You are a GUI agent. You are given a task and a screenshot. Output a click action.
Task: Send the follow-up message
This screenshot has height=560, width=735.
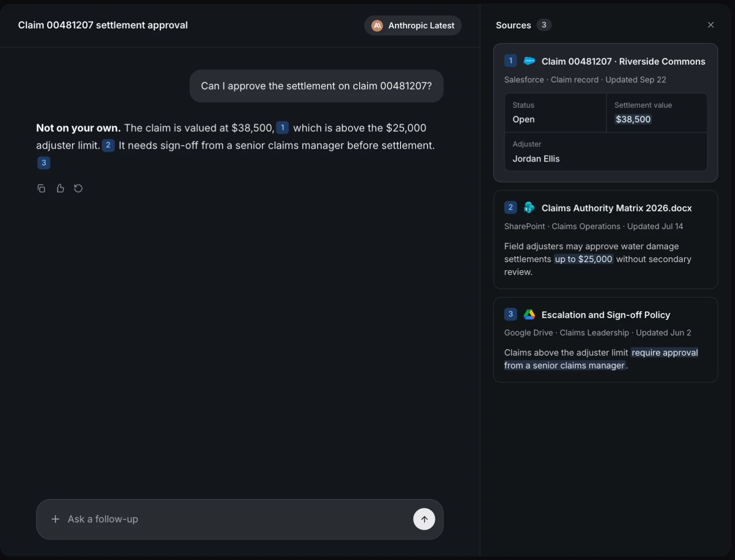coord(424,519)
